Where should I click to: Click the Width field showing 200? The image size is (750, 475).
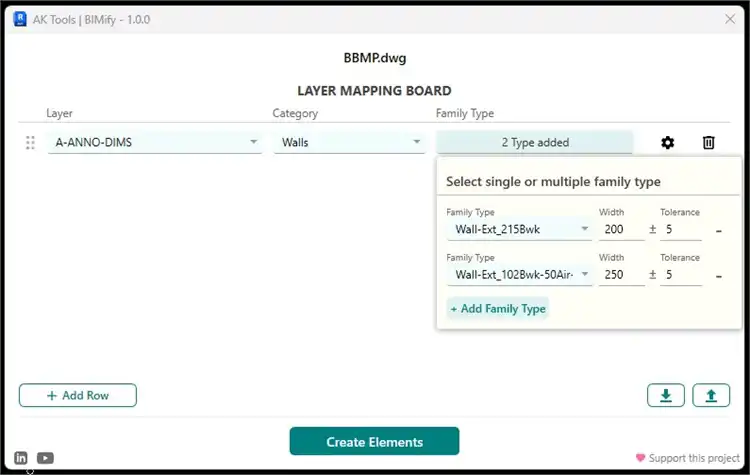tap(620, 230)
